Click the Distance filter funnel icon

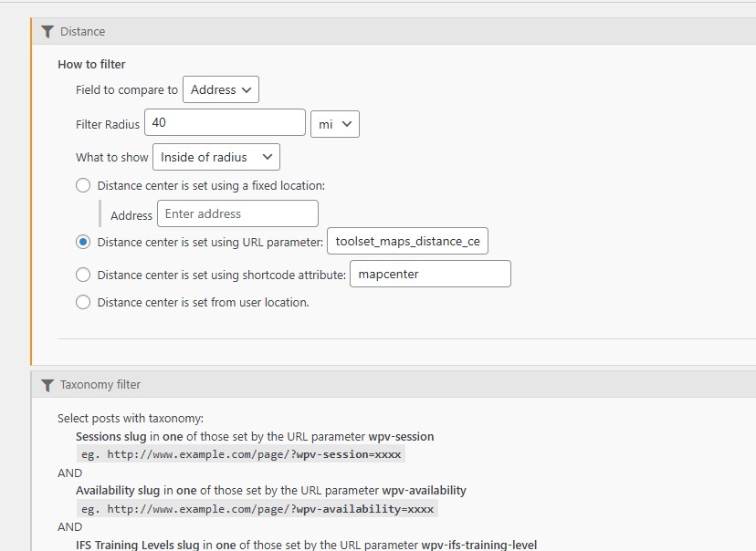(x=48, y=31)
